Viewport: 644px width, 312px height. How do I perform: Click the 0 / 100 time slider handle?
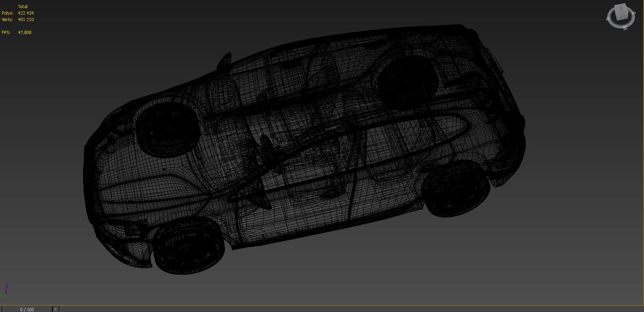(x=27, y=309)
